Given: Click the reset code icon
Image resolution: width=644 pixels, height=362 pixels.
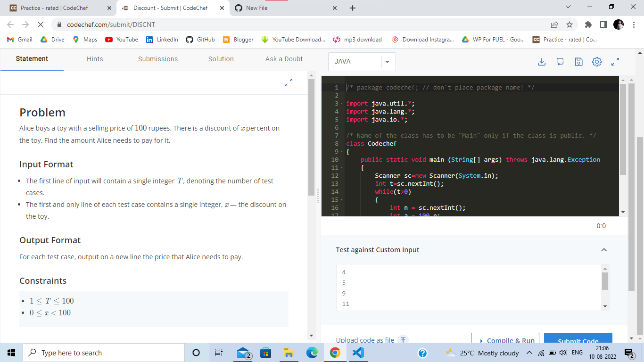Looking at the screenshot, I should click(560, 61).
